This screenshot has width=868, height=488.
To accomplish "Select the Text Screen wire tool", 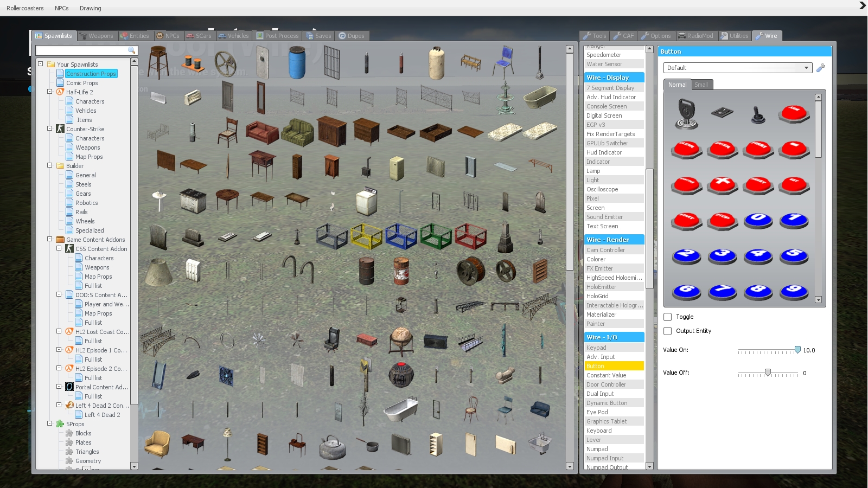I will 614,226.
